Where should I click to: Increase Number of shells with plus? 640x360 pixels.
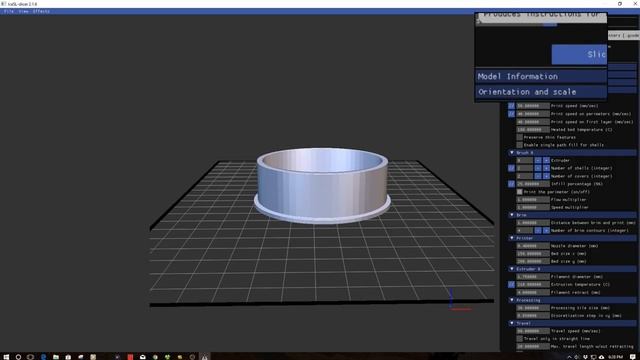[x=546, y=168]
